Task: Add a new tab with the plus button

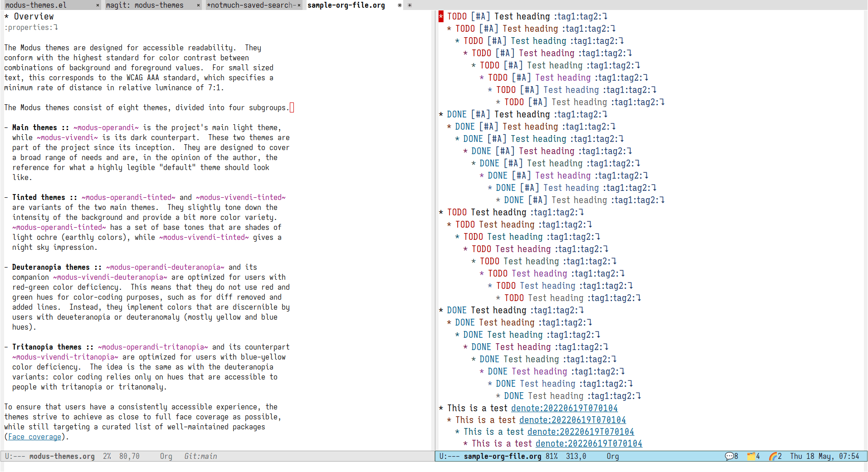Action: coord(410,5)
